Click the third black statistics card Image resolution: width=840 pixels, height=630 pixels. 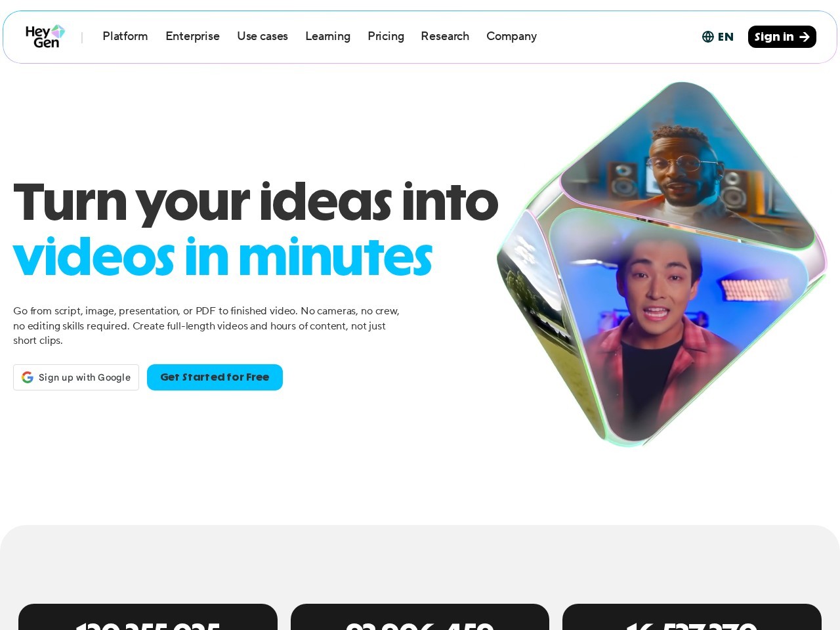[692, 617]
